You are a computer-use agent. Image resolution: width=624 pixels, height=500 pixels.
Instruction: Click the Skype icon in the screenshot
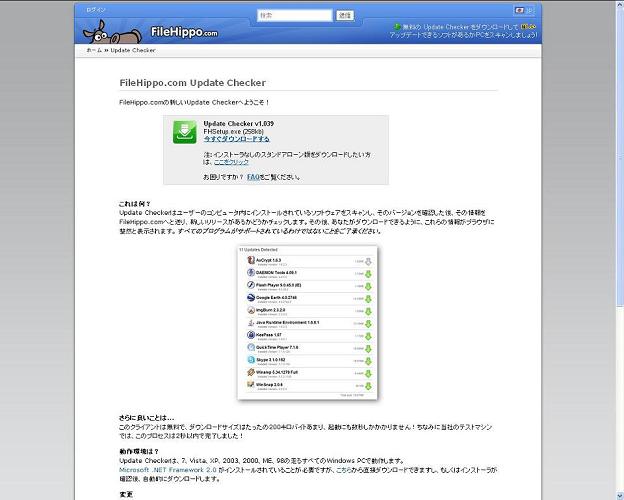[x=251, y=360]
